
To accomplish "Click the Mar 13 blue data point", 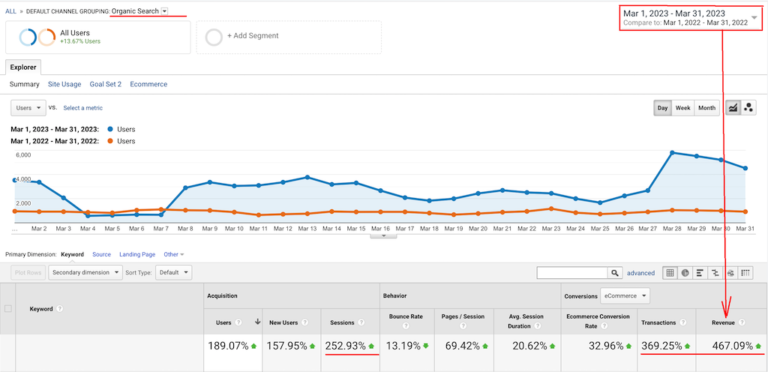I will [307, 177].
